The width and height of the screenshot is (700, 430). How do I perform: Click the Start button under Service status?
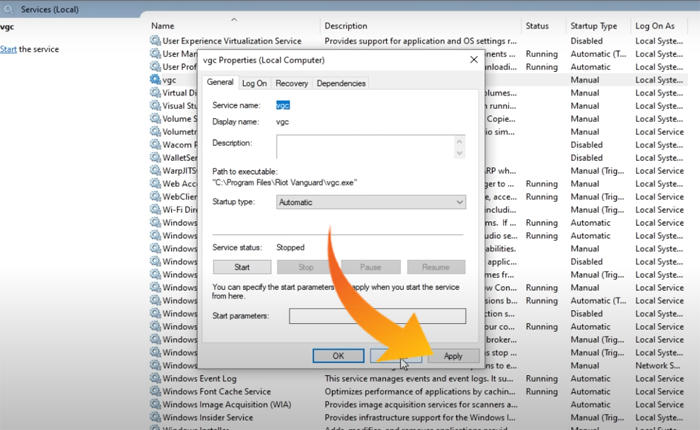(x=241, y=267)
